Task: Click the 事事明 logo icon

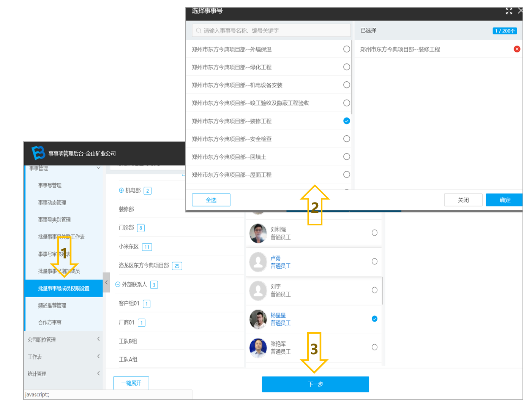Action: point(38,153)
